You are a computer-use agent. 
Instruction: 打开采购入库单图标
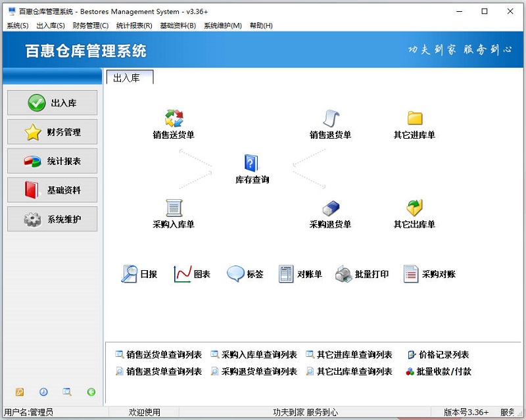coord(172,214)
